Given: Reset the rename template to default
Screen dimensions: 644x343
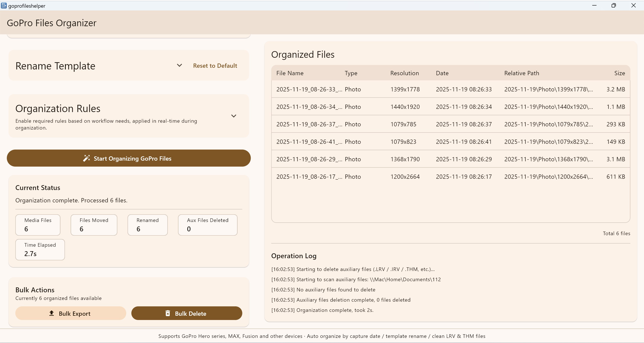Looking at the screenshot, I should [215, 66].
